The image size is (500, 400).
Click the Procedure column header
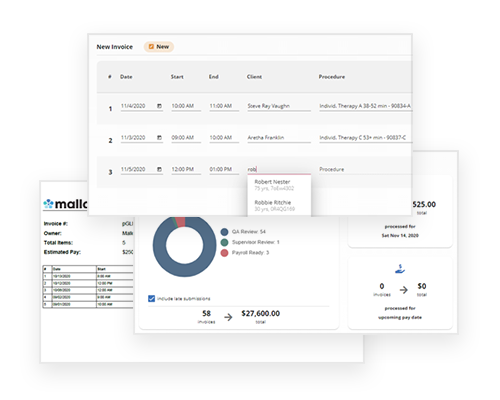click(x=332, y=77)
